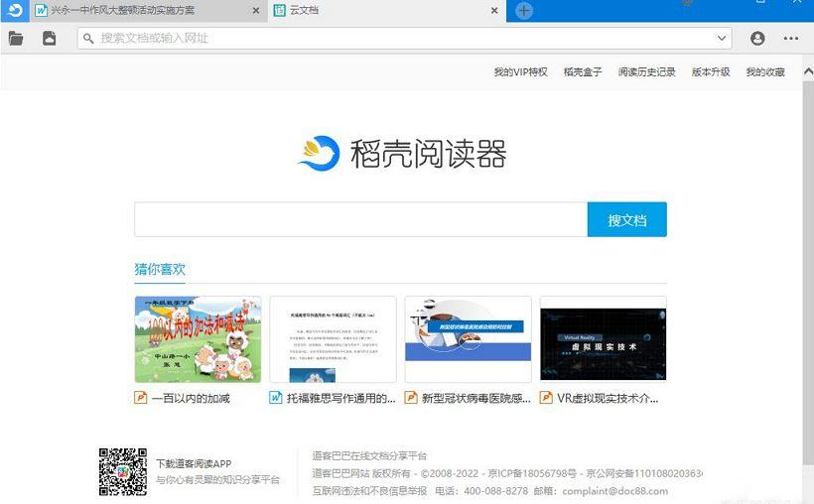Click Word icon on the first tab
The height and width of the screenshot is (504, 814).
pos(41,10)
